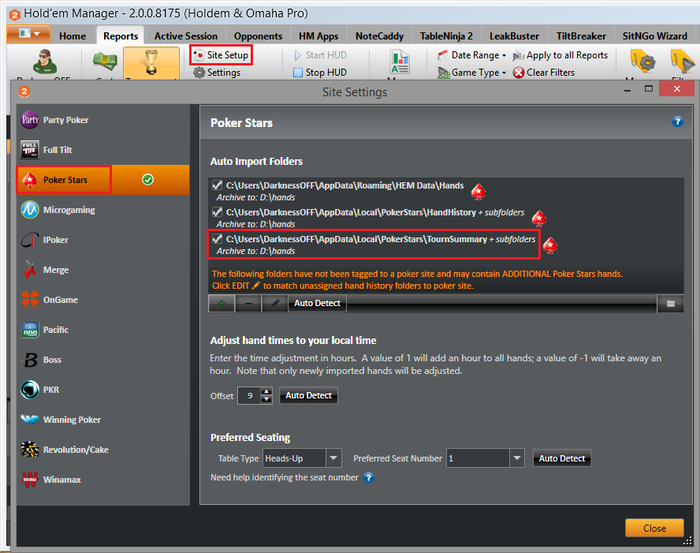Uncheck the HEM Data Hands folder checkbox
700x553 pixels.
point(217,185)
